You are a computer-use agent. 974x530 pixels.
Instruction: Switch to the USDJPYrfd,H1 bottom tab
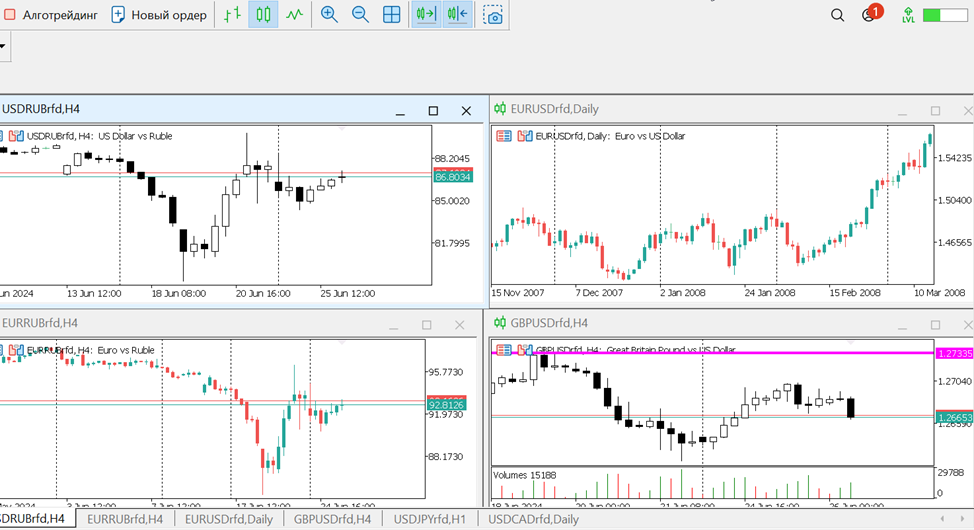[x=429, y=519]
